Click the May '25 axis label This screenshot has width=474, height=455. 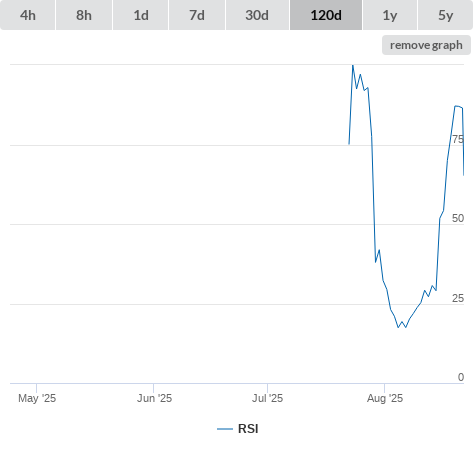[x=37, y=398]
